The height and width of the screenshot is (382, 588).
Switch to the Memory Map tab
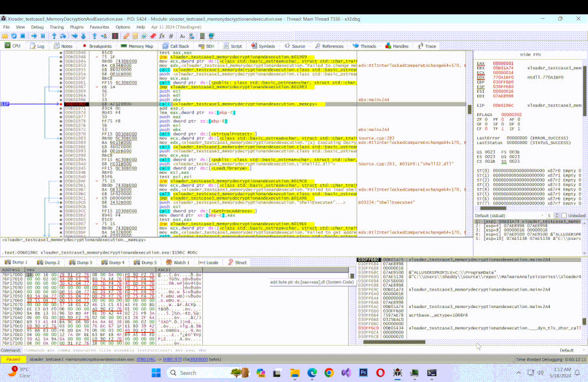(137, 46)
